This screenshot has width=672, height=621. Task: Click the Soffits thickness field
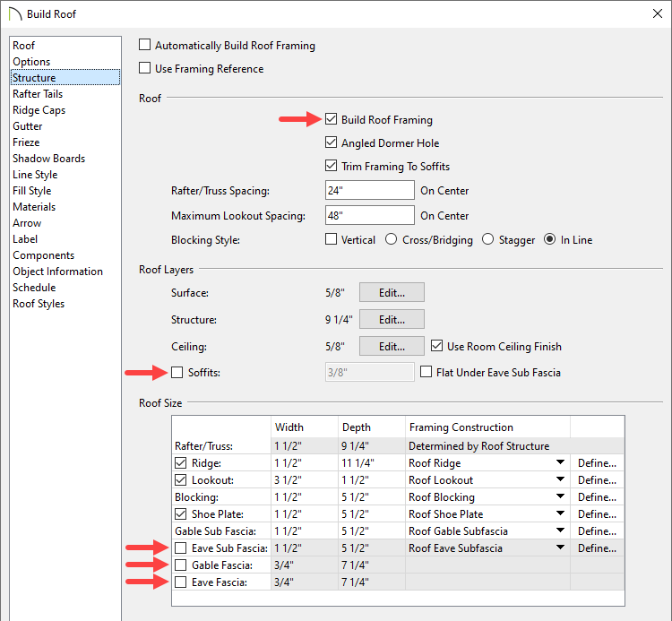coord(369,372)
